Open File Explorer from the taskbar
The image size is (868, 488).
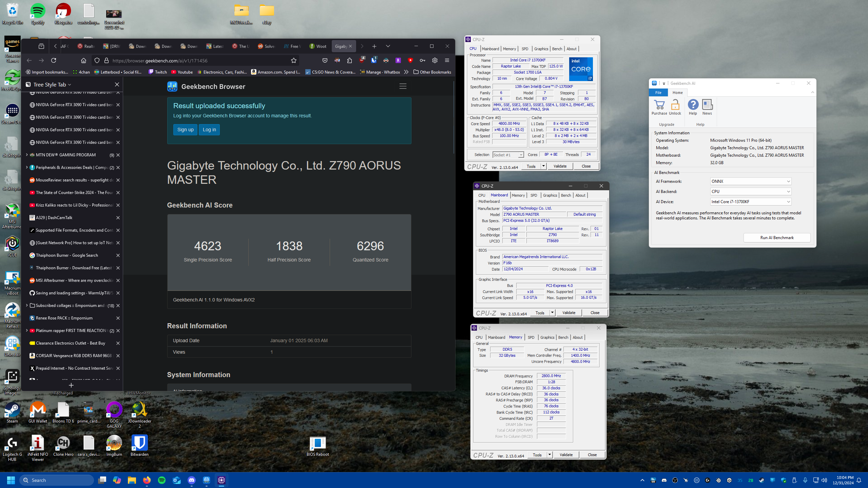[x=132, y=480]
